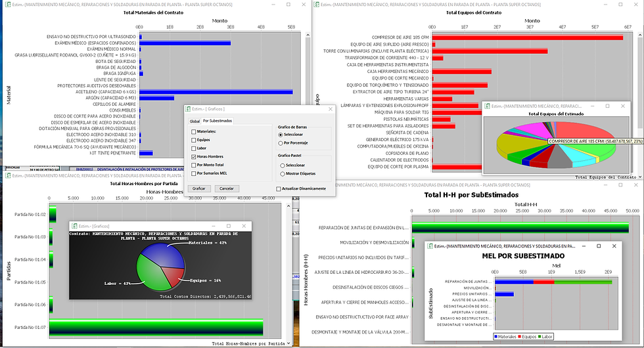The height and width of the screenshot is (348, 644).
Task: Click app icon of Total Equipos del Estimado window
Action: coord(488,106)
